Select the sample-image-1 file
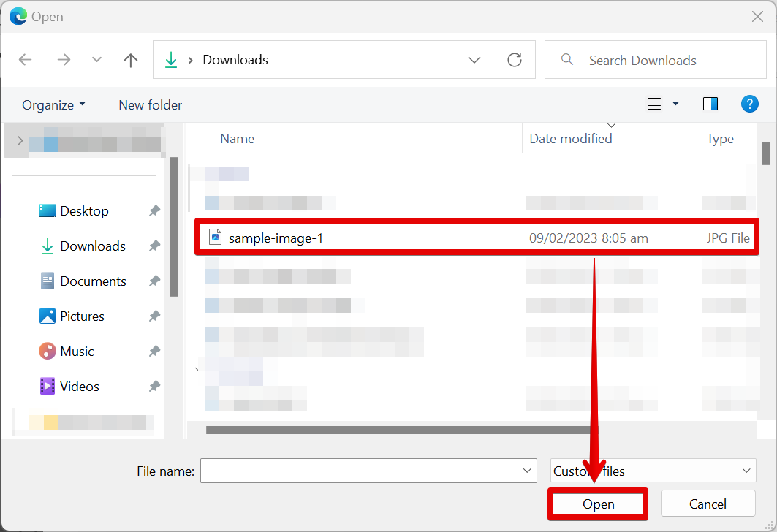The height and width of the screenshot is (532, 777). (x=276, y=237)
